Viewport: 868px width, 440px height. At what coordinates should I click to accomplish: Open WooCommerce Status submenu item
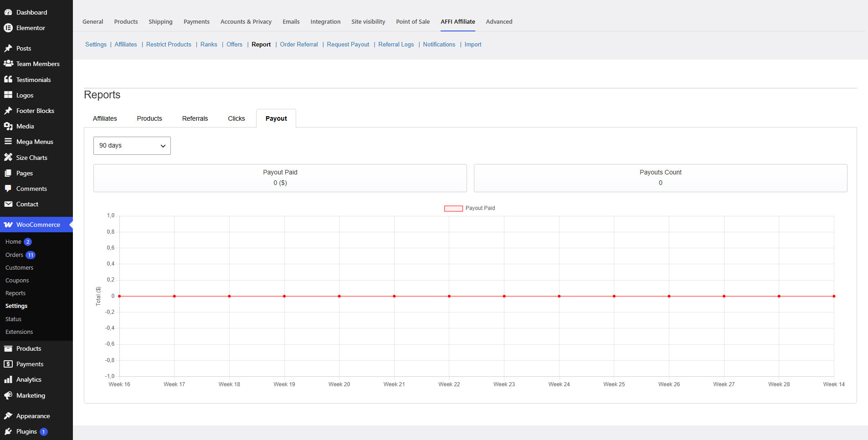[x=13, y=319]
